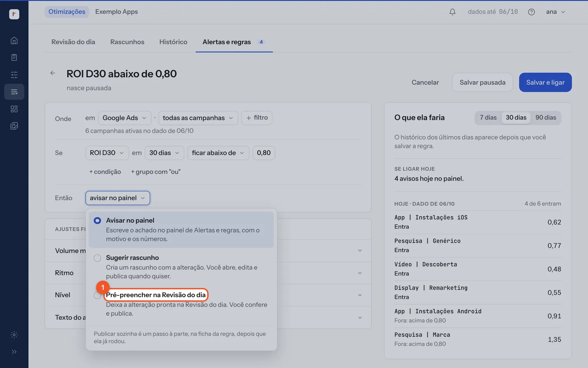The height and width of the screenshot is (368, 588).
Task: Expand the Ritmo row chevron
Action: [360, 273]
